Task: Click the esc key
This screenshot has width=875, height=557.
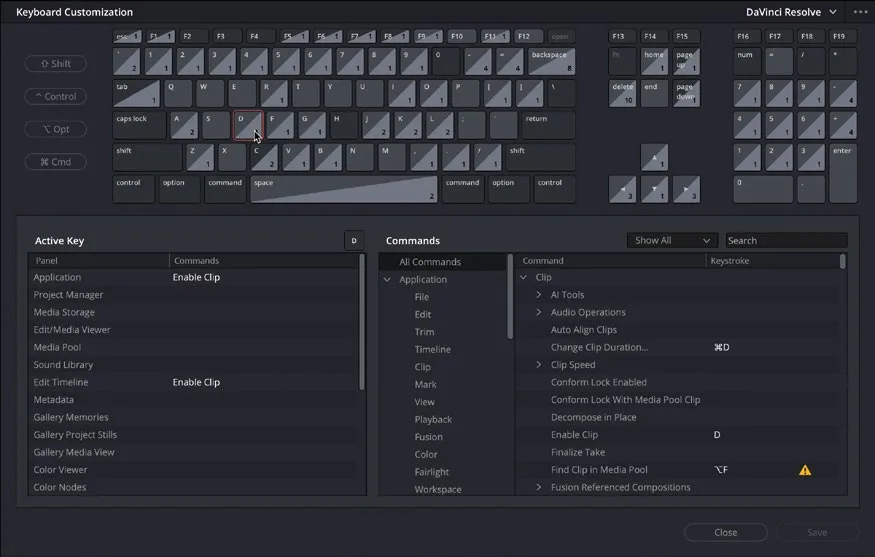Action: (x=127, y=36)
